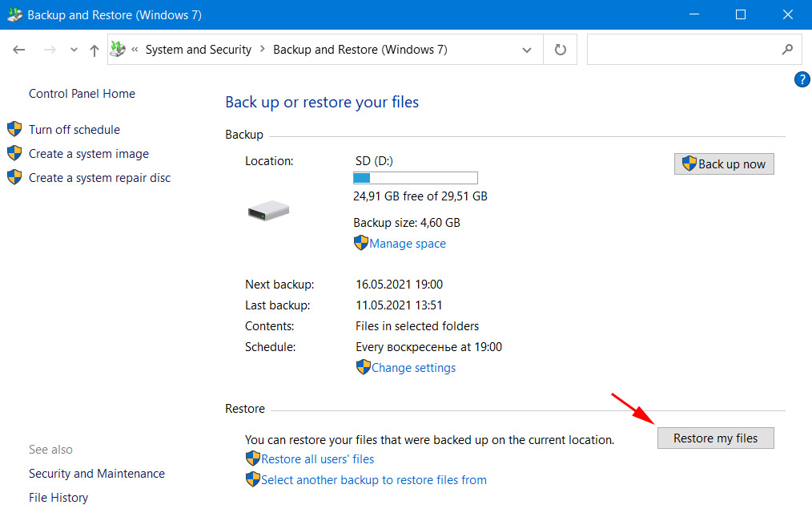The height and width of the screenshot is (525, 812).
Task: Click the 'Backup size: 4,60 GB' text
Action: [407, 223]
